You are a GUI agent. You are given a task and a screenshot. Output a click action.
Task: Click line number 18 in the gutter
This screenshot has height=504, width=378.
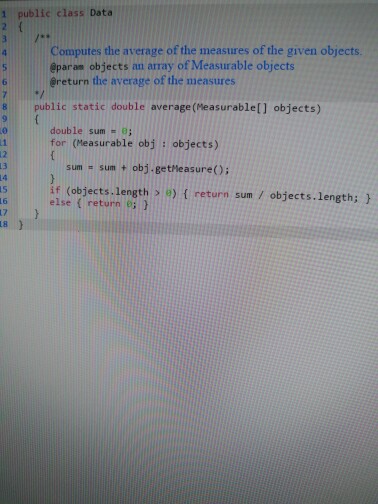pyautogui.click(x=4, y=224)
